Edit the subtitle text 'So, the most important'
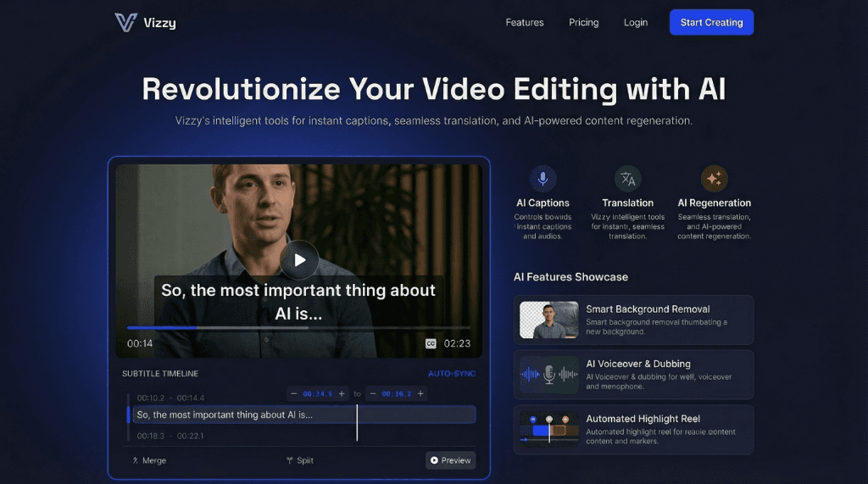This screenshot has width=868, height=484. (225, 414)
